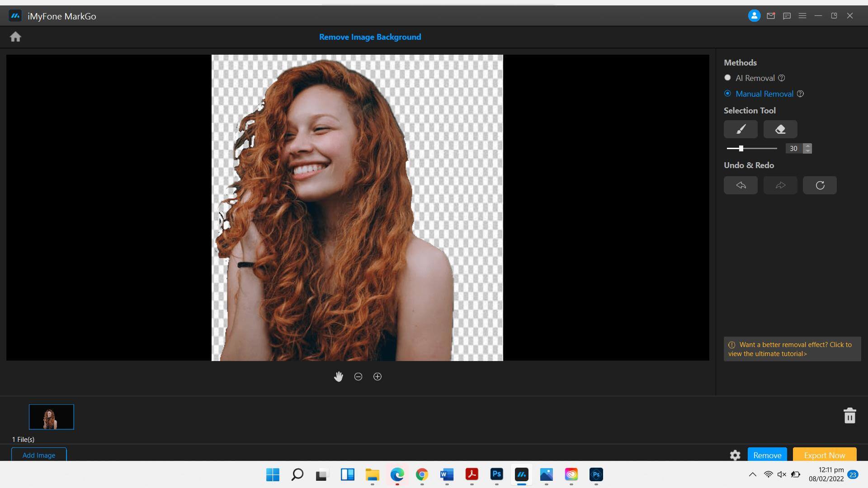Open the settings gear menu
Viewport: 868px width, 488px height.
click(x=735, y=455)
